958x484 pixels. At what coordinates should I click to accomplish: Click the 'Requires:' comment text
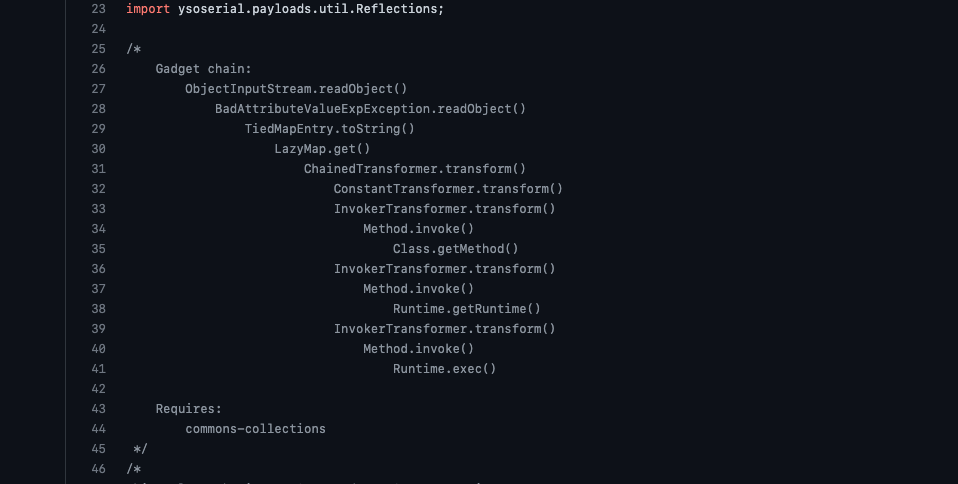coord(189,409)
